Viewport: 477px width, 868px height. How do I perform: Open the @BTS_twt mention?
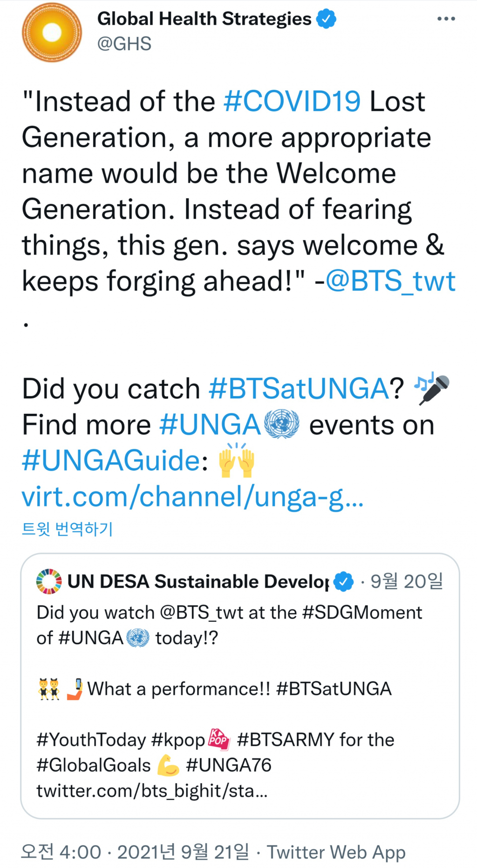point(390,281)
